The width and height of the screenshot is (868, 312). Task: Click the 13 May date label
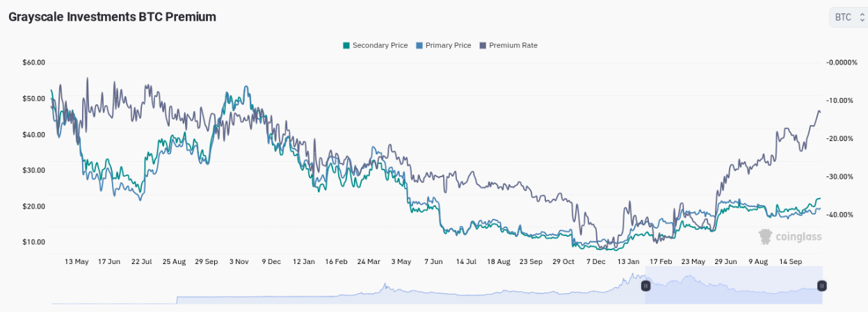(77, 262)
